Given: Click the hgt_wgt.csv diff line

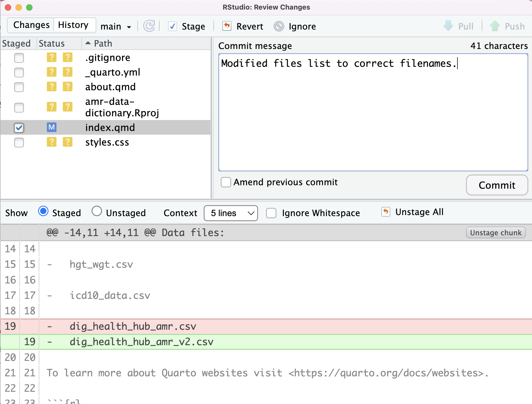Looking at the screenshot, I should [x=266, y=264].
